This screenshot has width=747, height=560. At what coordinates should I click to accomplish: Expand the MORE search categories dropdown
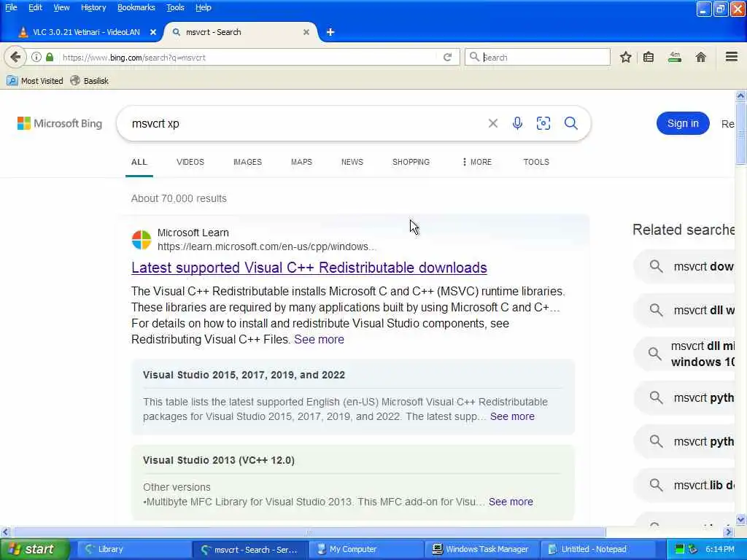477,162
